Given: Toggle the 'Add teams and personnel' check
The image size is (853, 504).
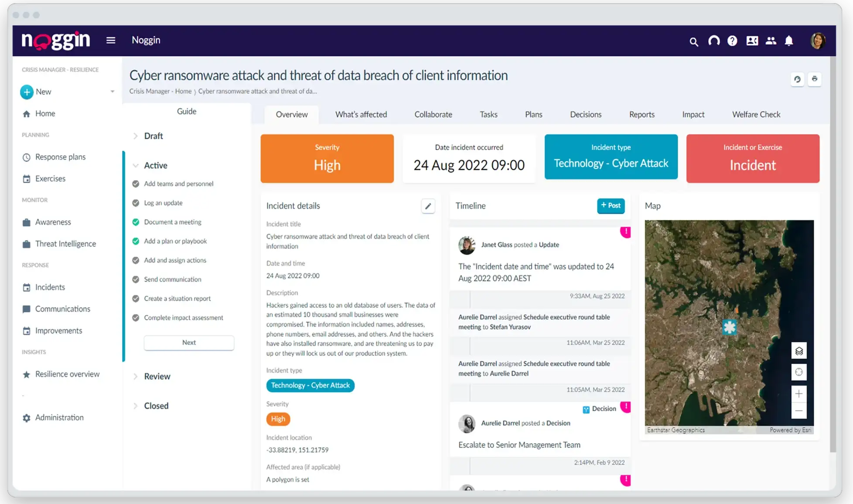Looking at the screenshot, I should (136, 184).
